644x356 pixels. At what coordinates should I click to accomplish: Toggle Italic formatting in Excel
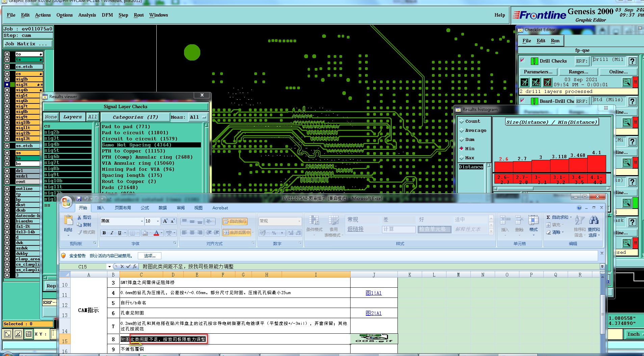tap(112, 233)
